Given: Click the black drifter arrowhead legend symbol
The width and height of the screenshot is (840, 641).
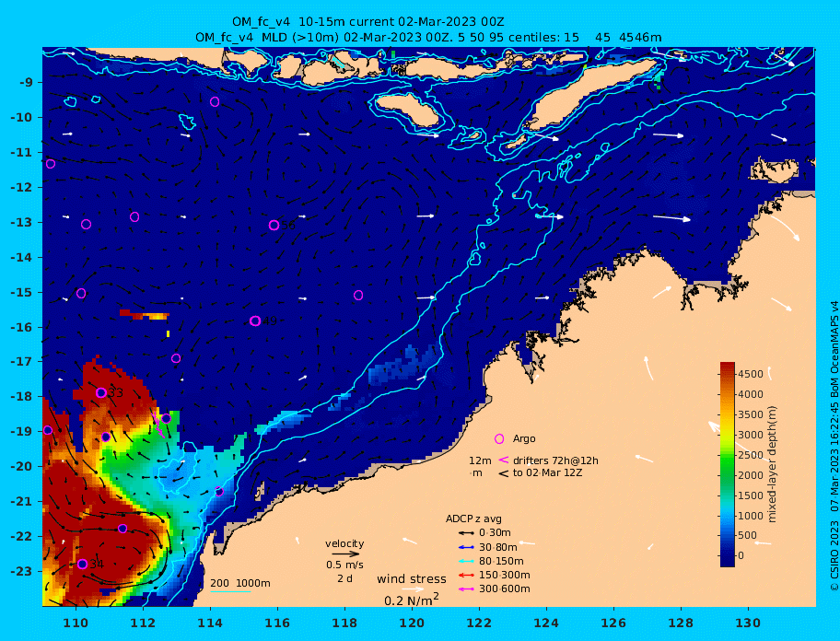Looking at the screenshot, I should pyautogui.click(x=504, y=473).
